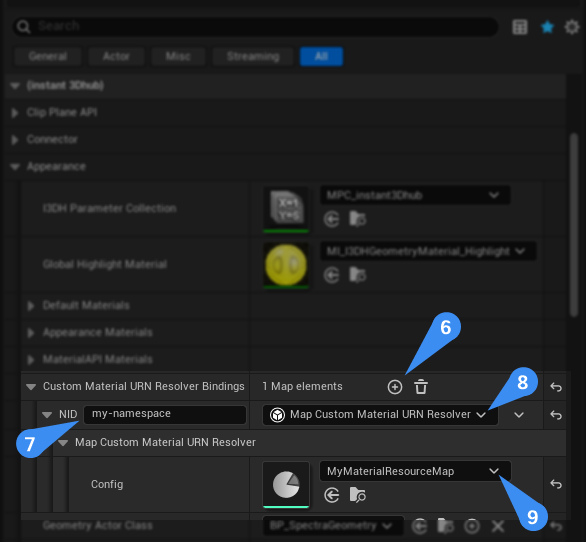Select the All filter tab

pyautogui.click(x=321, y=56)
